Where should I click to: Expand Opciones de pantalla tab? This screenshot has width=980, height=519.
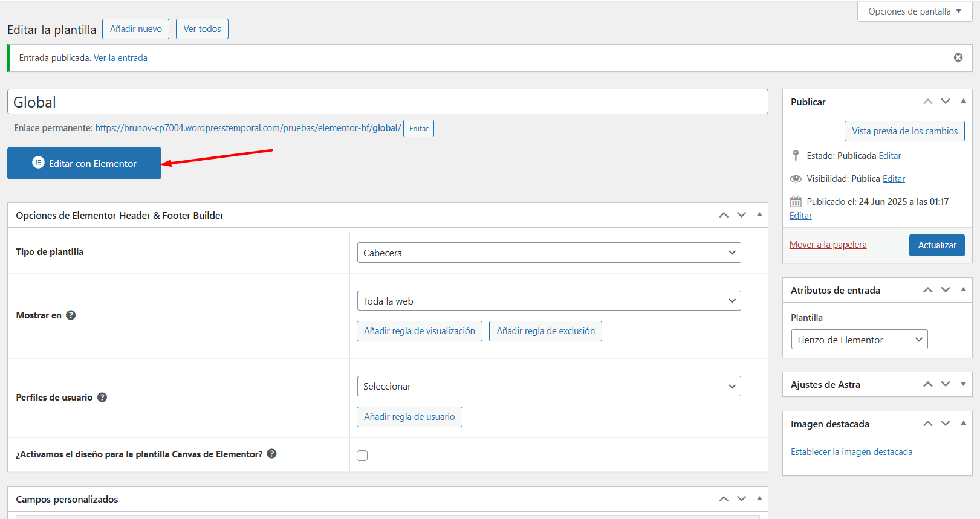[x=914, y=11]
